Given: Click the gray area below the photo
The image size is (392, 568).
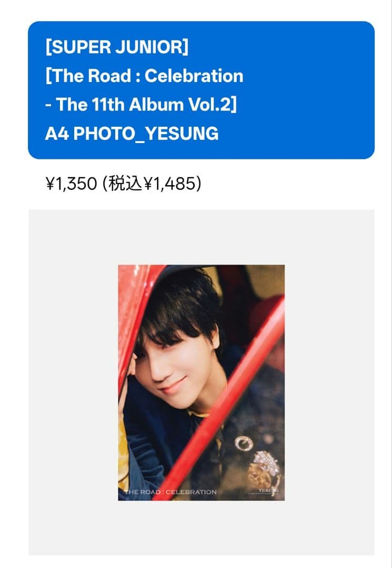Looking at the screenshot, I should 201,528.
